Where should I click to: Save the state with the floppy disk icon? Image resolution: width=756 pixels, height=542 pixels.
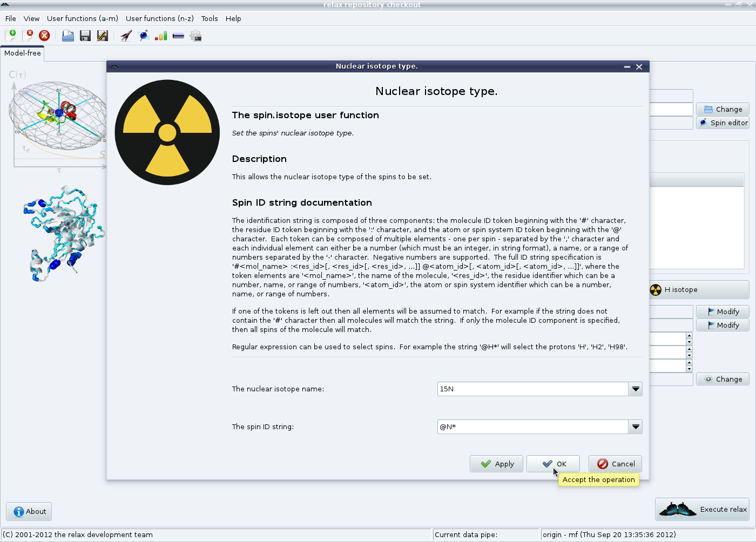click(x=85, y=36)
